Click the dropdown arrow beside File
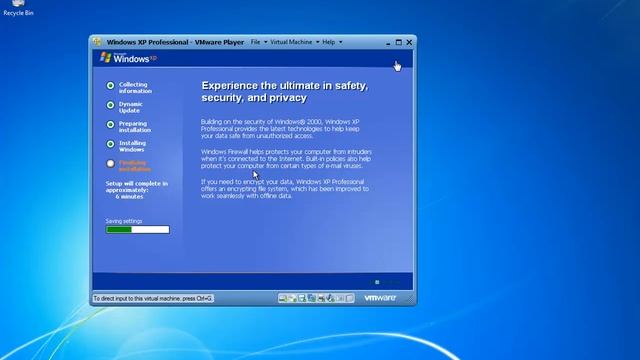The height and width of the screenshot is (360, 640). click(265, 42)
